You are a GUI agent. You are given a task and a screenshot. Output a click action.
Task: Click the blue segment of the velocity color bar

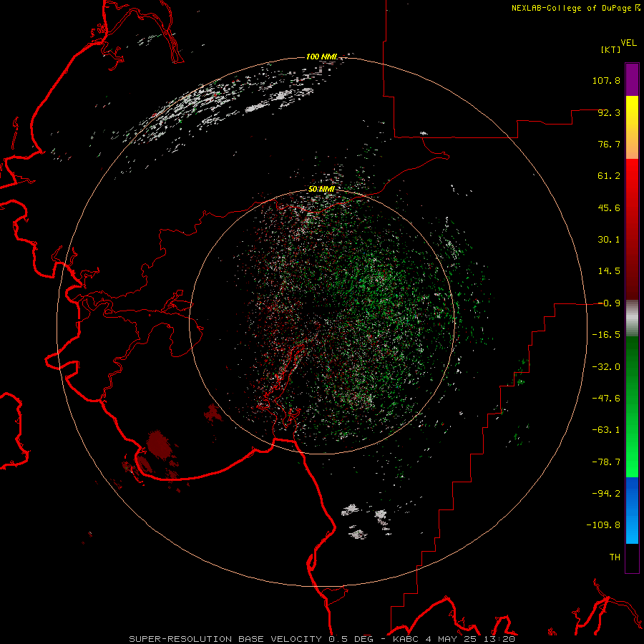632,510
